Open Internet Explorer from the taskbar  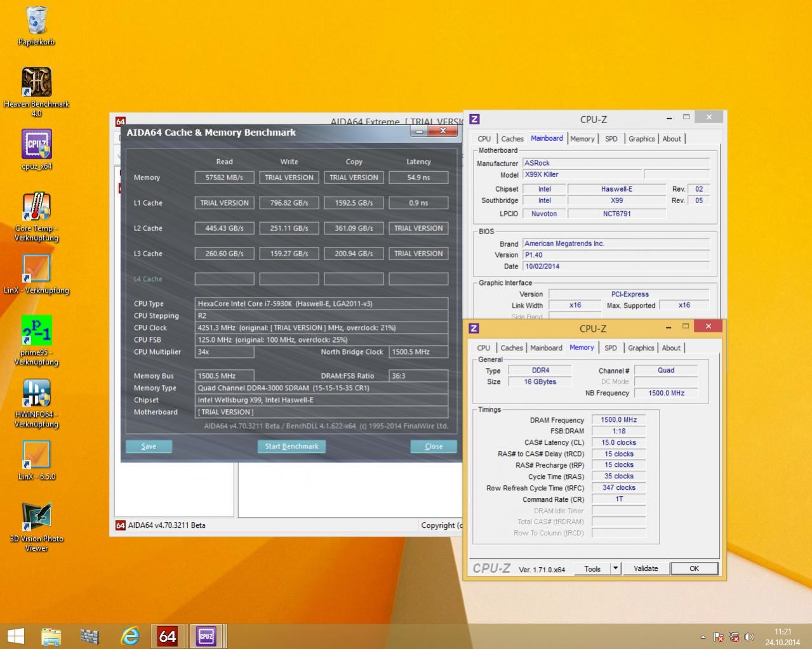click(x=130, y=636)
